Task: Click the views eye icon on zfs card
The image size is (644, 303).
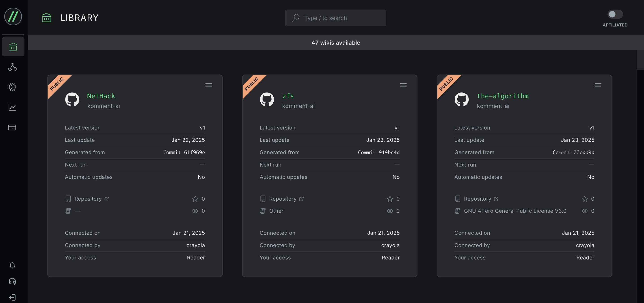Action: coord(390,211)
